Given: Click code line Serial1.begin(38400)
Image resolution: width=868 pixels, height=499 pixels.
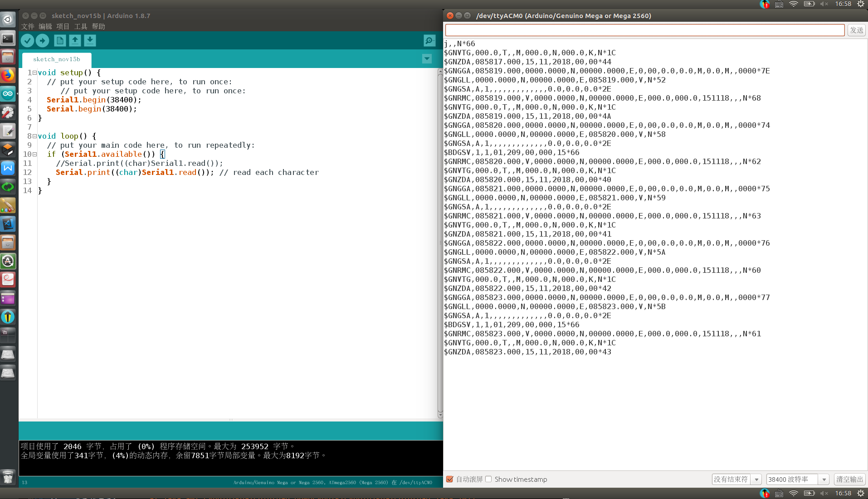Looking at the screenshot, I should pyautogui.click(x=94, y=100).
